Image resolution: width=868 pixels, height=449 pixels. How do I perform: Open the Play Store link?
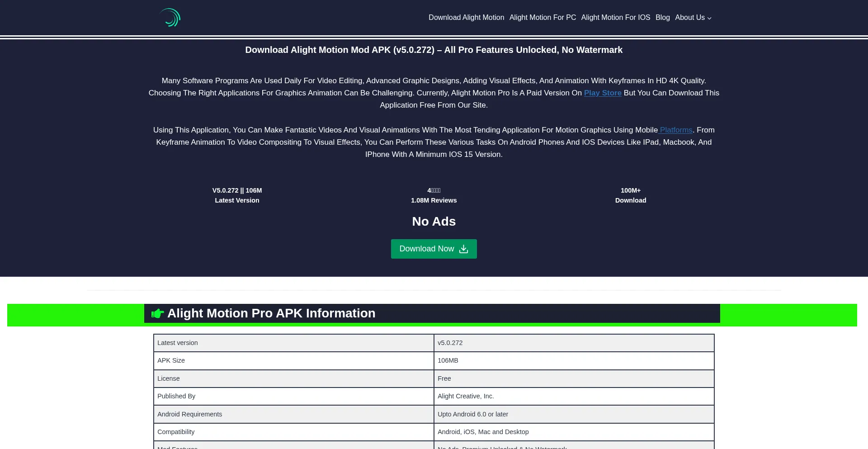coord(603,93)
